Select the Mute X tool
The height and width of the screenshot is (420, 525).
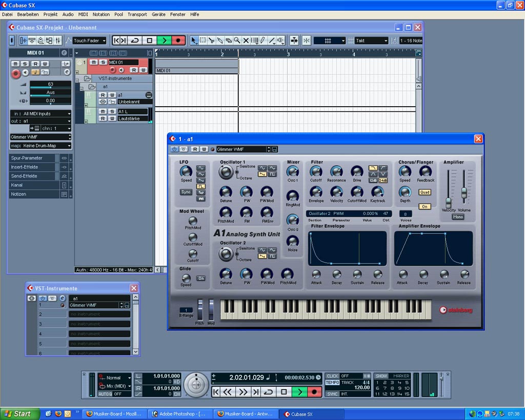click(246, 41)
